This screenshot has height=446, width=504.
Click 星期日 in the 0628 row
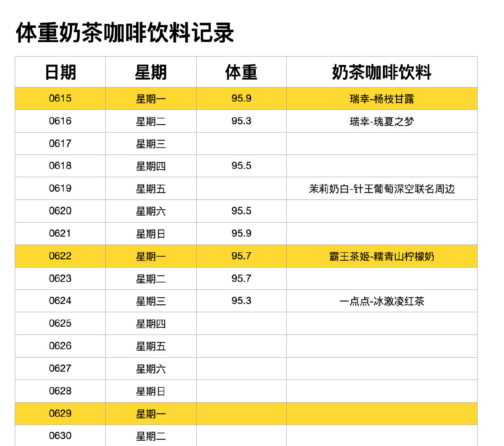pos(151,391)
